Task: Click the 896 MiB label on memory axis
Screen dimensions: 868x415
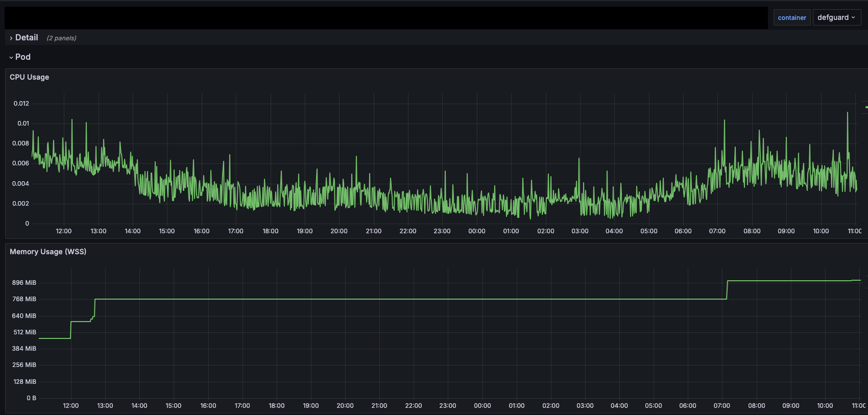Action: click(24, 283)
